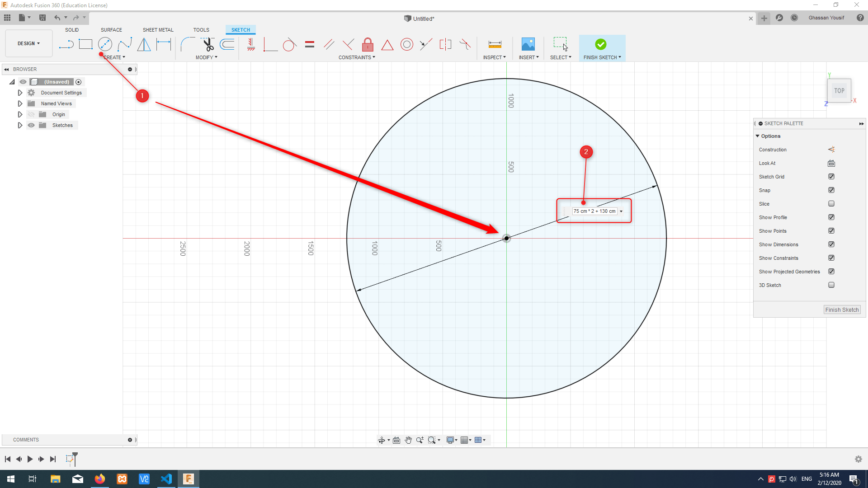Toggle Show Profile checkbox

pyautogui.click(x=831, y=217)
